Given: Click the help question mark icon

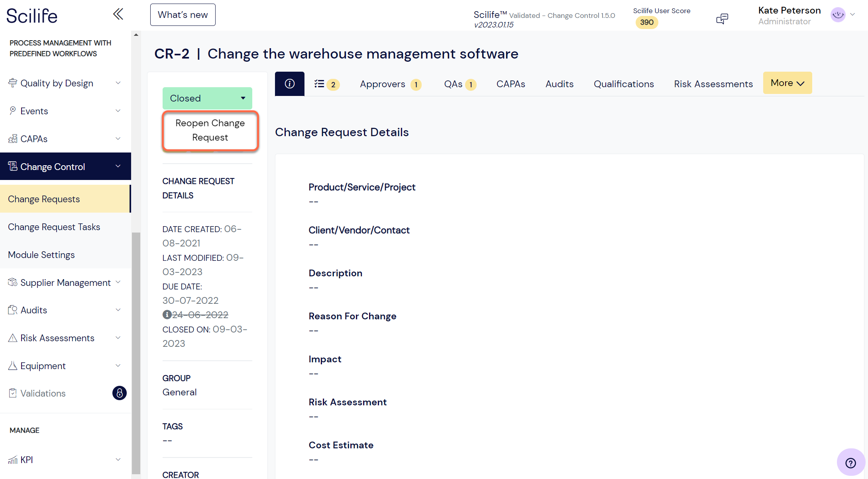Looking at the screenshot, I should coord(850,463).
